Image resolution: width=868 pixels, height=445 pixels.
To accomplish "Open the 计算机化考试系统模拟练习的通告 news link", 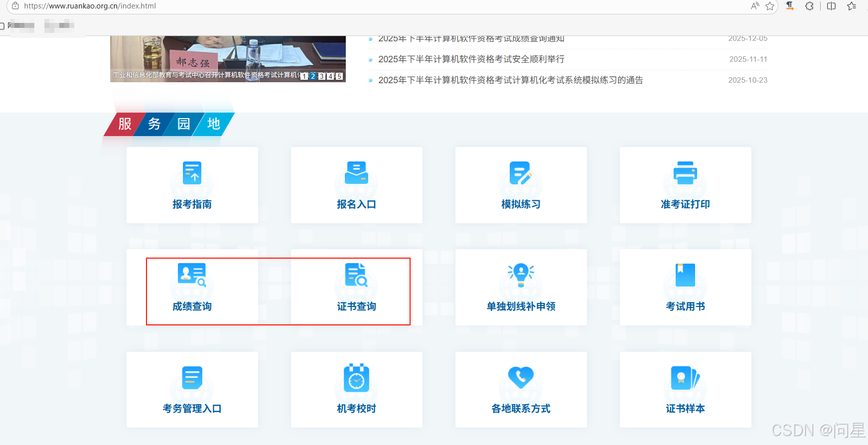I will click(510, 80).
